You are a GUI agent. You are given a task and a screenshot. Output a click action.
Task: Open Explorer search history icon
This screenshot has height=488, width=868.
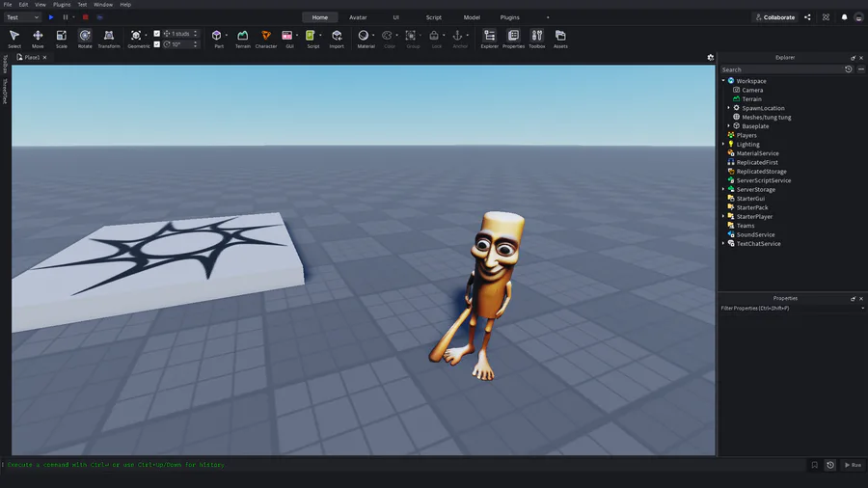[848, 69]
